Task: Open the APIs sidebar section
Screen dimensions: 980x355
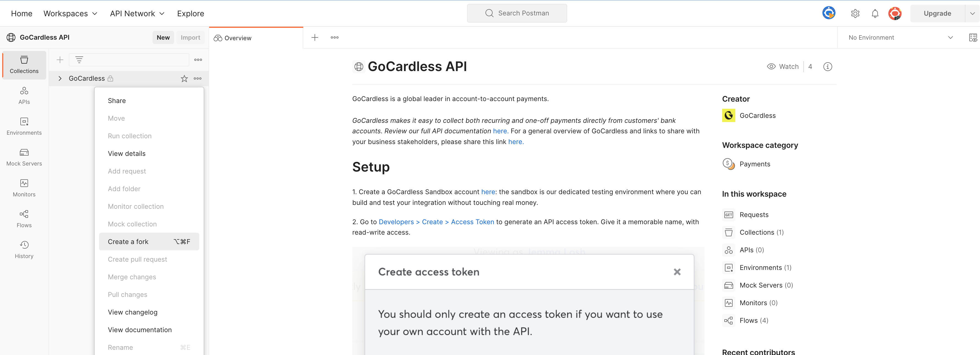Action: [x=24, y=95]
